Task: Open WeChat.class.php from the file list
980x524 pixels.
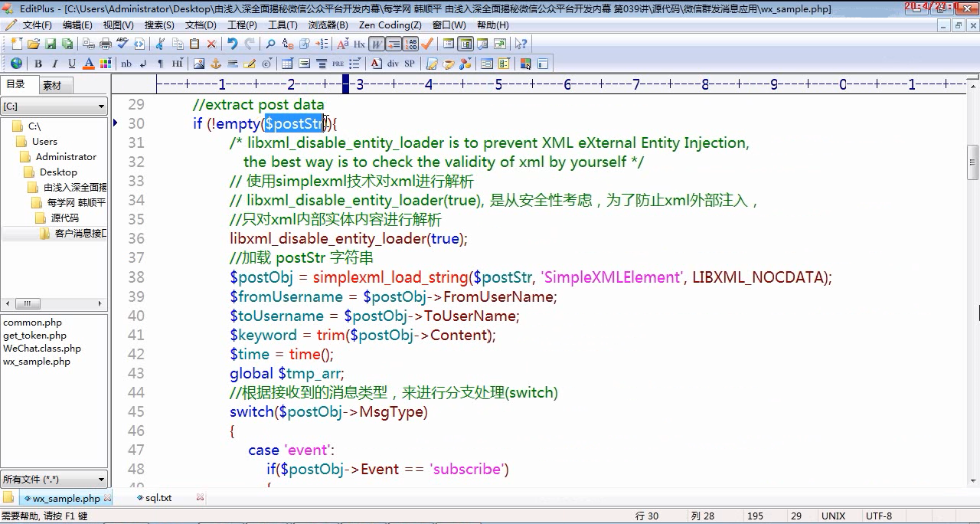Action: tap(42, 349)
